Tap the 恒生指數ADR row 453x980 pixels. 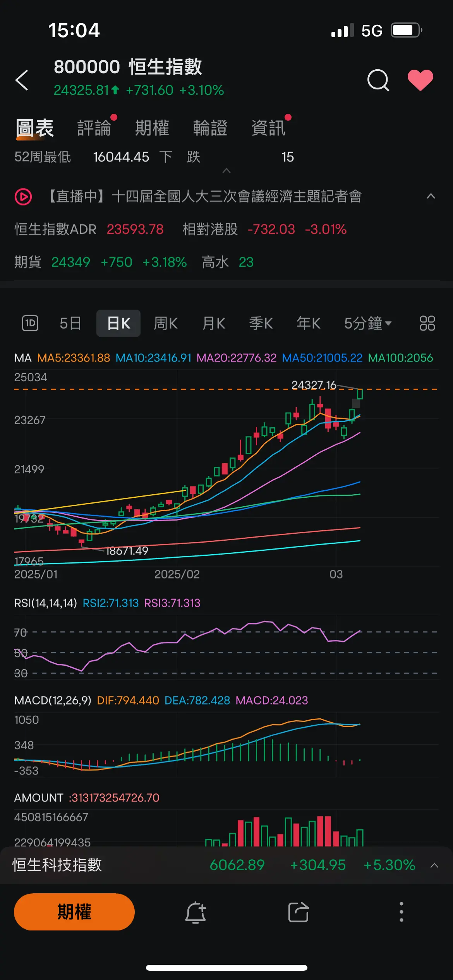(180, 229)
